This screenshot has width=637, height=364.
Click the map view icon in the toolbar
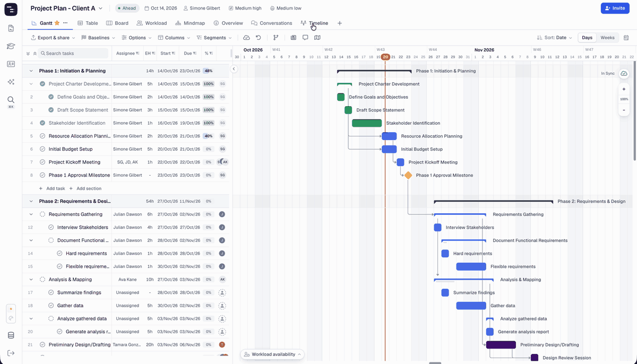[317, 38]
